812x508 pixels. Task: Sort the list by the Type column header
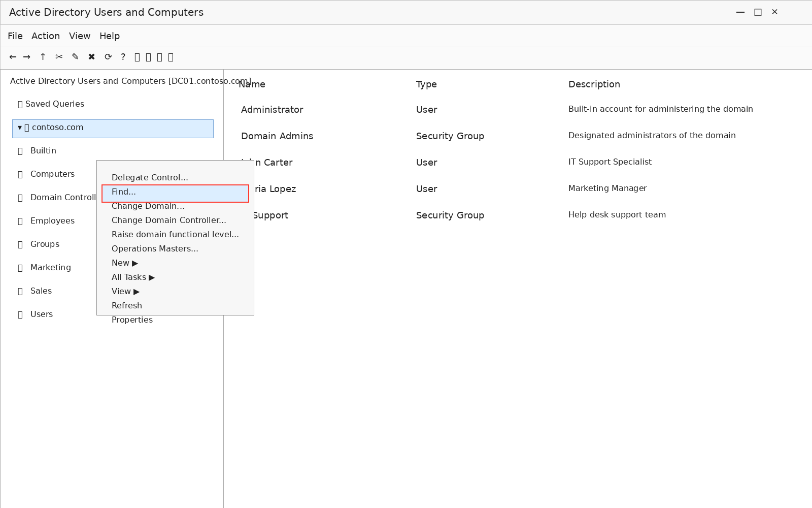[x=426, y=84]
